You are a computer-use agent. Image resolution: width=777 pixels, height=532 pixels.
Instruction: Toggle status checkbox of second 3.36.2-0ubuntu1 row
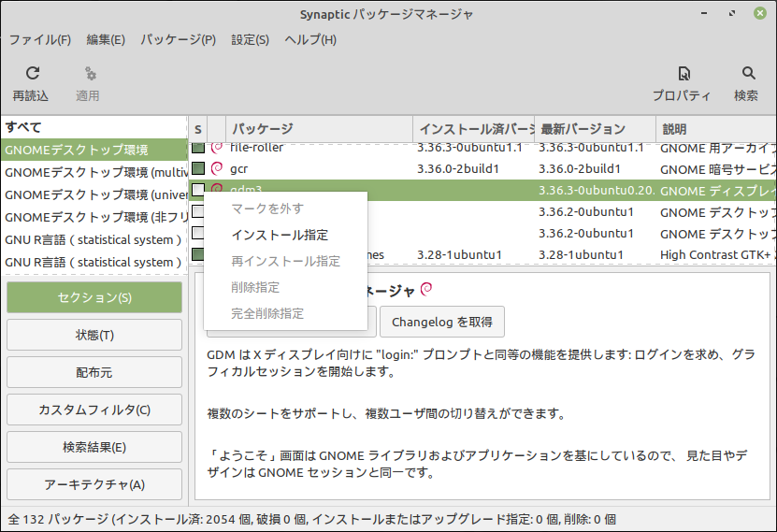pos(197,233)
